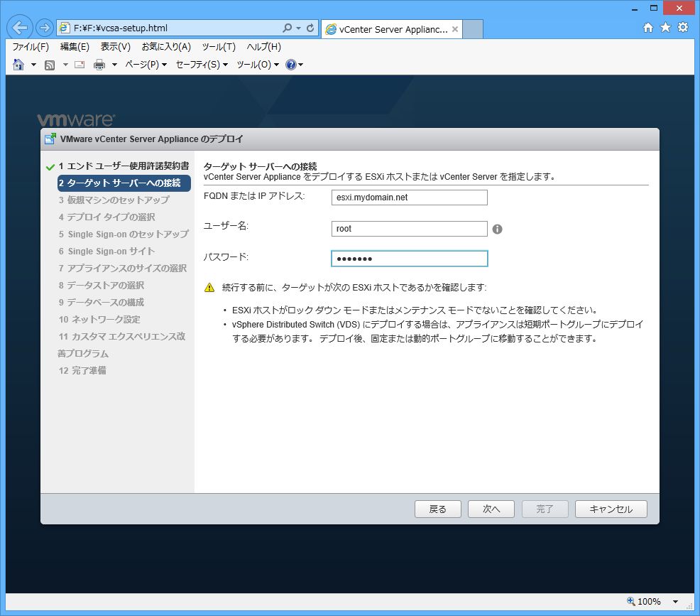This screenshot has width=700, height=616.
Task: Open the Tools gear icon
Action: click(683, 28)
